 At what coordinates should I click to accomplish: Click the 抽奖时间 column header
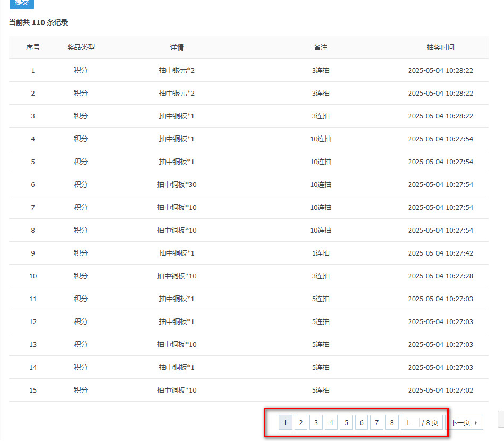[440, 47]
